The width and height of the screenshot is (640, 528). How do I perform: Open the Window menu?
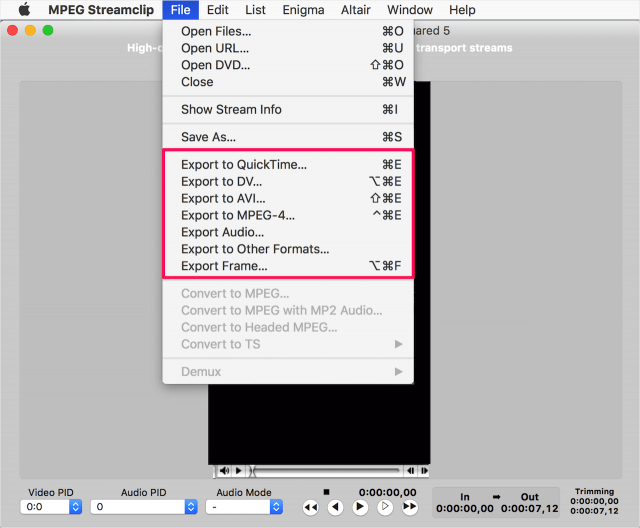410,9
